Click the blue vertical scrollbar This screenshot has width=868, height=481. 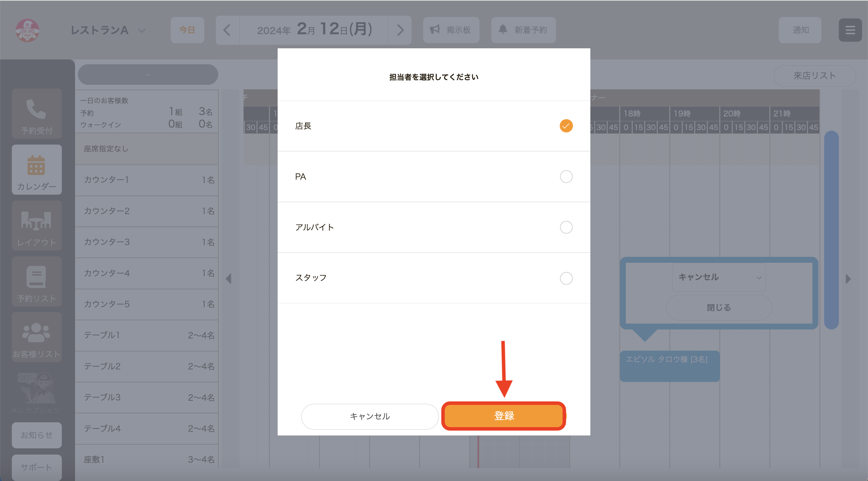(x=832, y=230)
